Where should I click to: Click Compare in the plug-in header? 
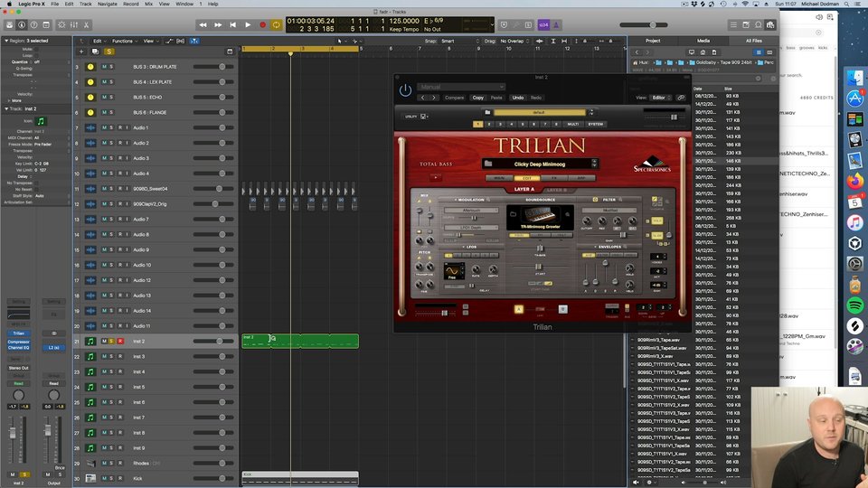pyautogui.click(x=454, y=98)
